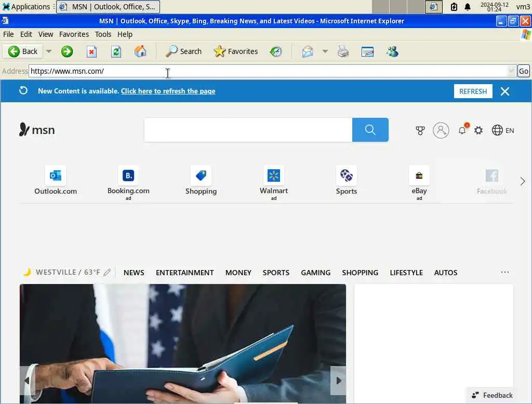Click the blue search magnifier button

(x=370, y=130)
